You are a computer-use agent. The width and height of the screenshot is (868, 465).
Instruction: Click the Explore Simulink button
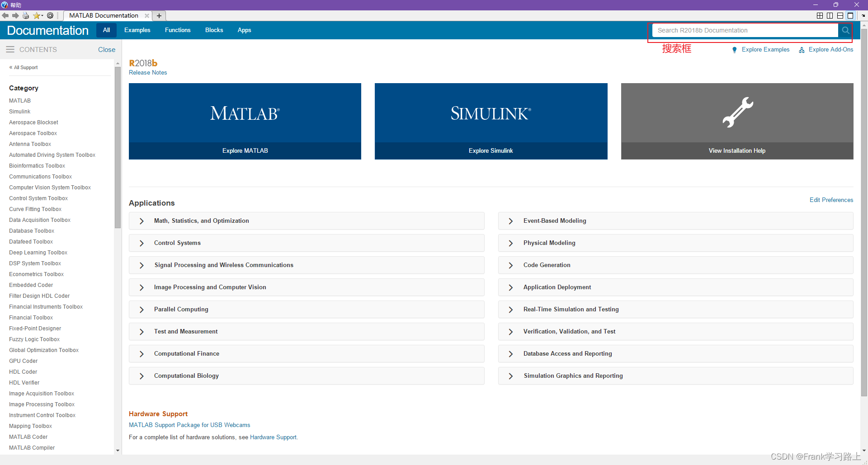(x=491, y=151)
